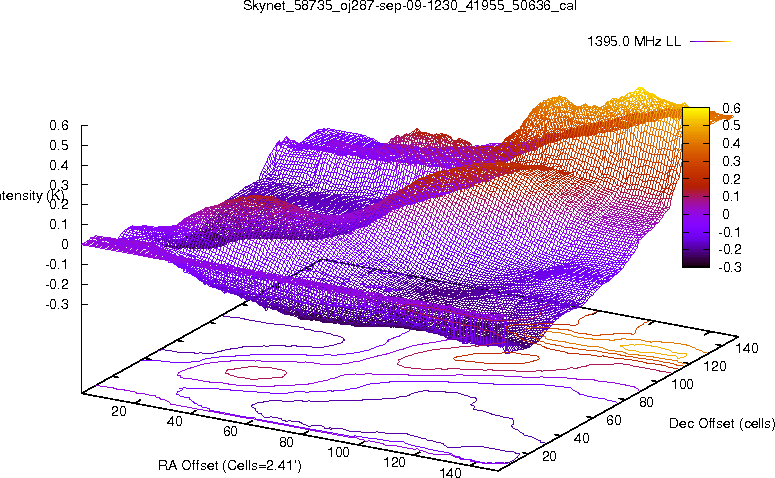Click the 0 label on the color bar
Image resolution: width=775 pixels, height=478 pixels.
(726, 214)
